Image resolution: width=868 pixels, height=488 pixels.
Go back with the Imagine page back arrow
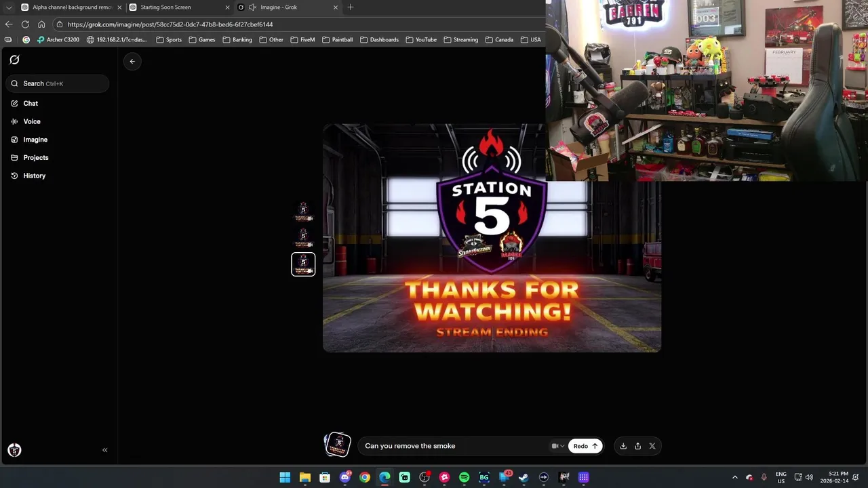pos(132,61)
